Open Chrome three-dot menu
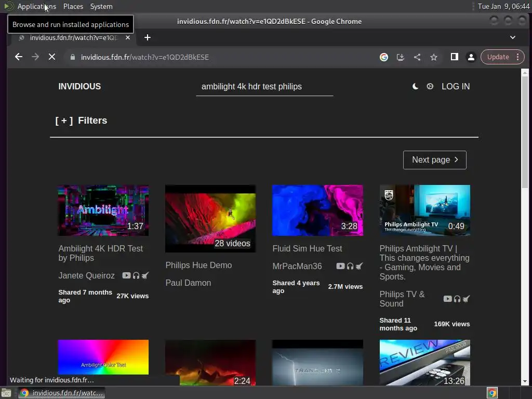 [x=518, y=57]
